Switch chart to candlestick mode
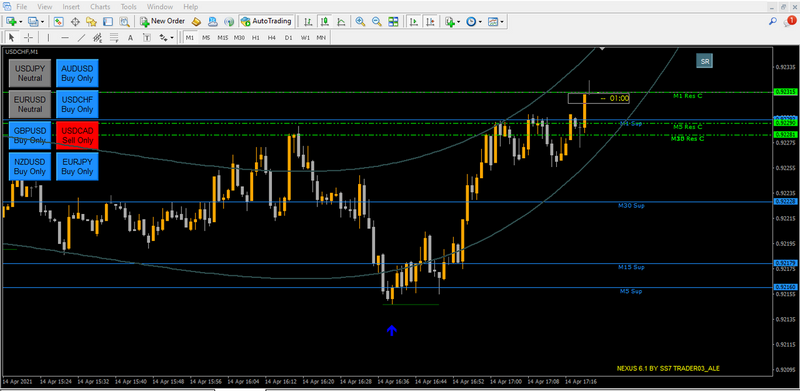This screenshot has width=800, height=391. point(324,21)
